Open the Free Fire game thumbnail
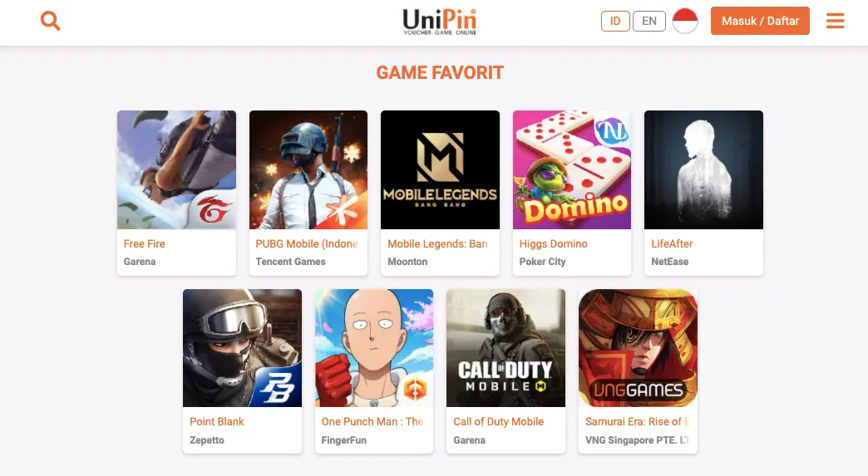This screenshot has height=476, width=868. [176, 169]
